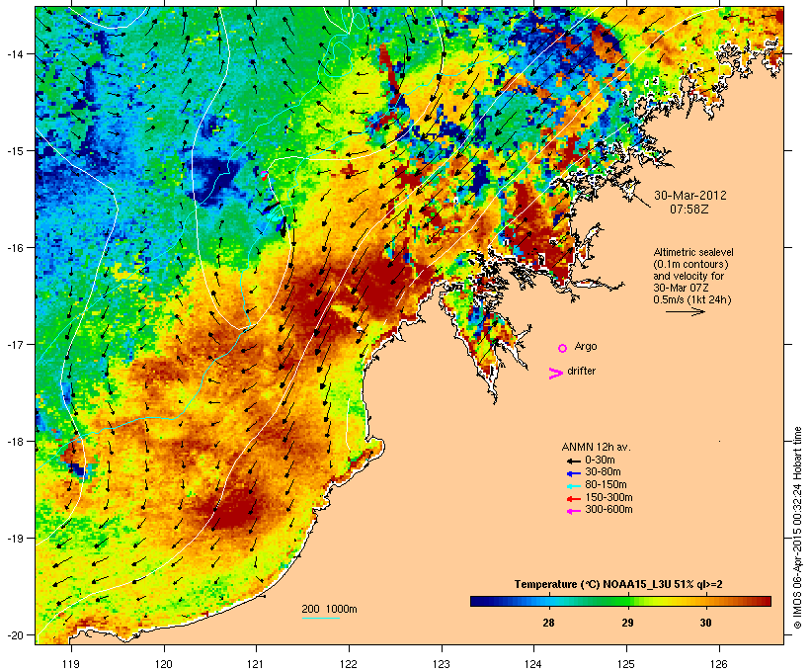The width and height of the screenshot is (810, 672).
Task: Click the longitude label 119
Action: 71,664
